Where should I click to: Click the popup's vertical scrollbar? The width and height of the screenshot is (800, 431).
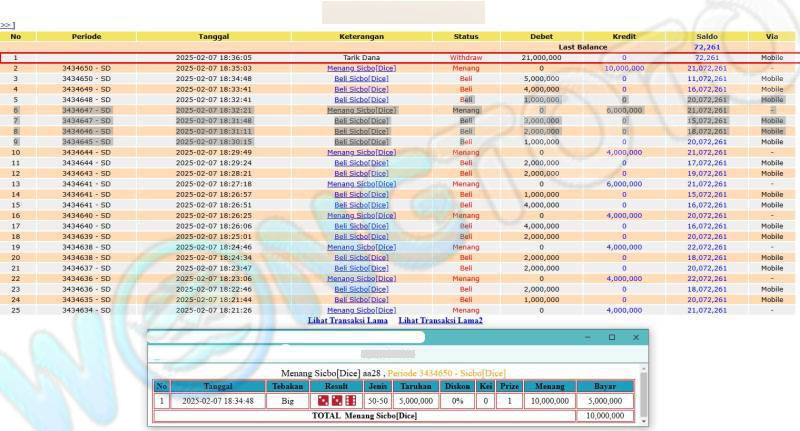tap(644, 395)
